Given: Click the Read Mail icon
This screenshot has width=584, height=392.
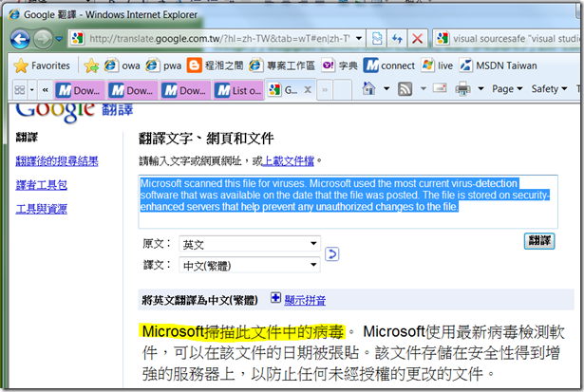Looking at the screenshot, I should [440, 88].
